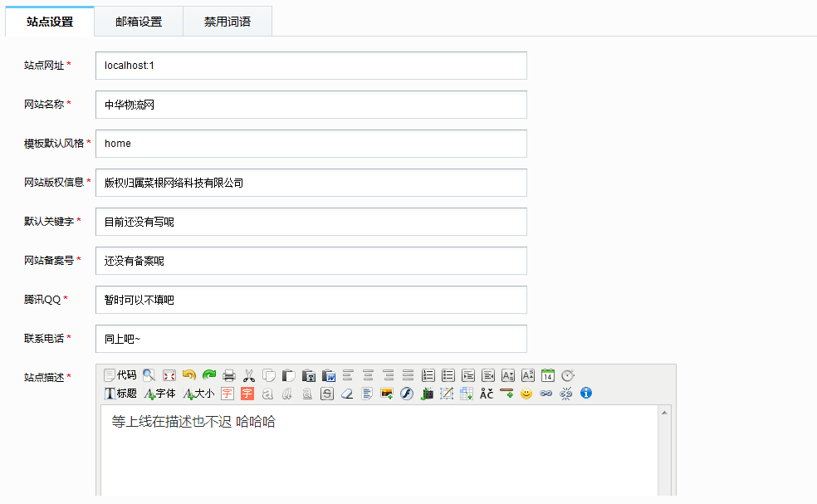Open the text background color picker
The width and height of the screenshot is (817, 504).
pyautogui.click(x=247, y=394)
